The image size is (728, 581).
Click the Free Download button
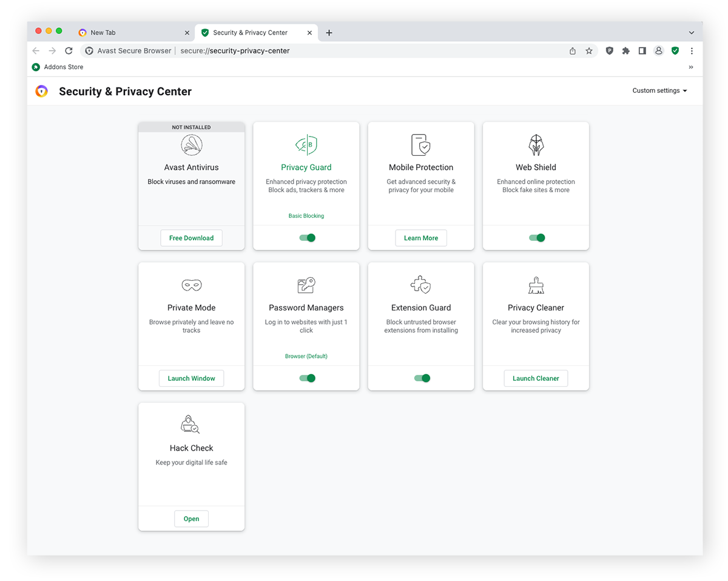pos(191,238)
